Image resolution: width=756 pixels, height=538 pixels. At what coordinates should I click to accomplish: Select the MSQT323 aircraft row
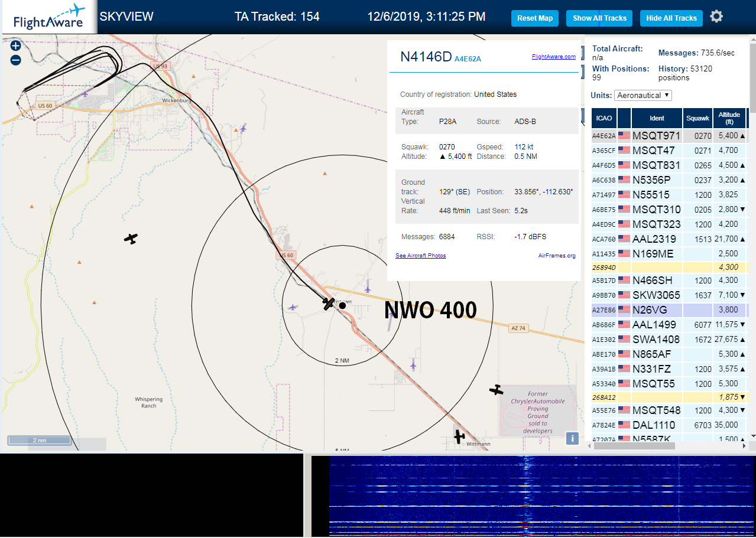click(669, 224)
